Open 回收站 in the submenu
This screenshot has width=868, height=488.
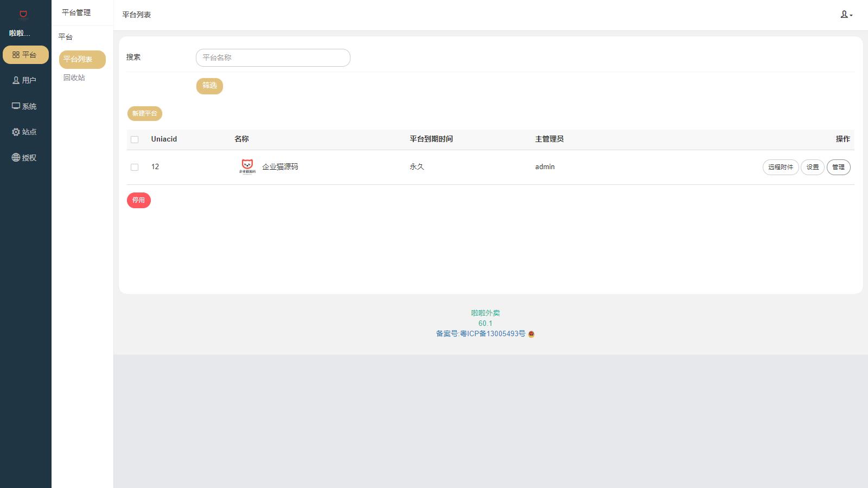tap(74, 78)
